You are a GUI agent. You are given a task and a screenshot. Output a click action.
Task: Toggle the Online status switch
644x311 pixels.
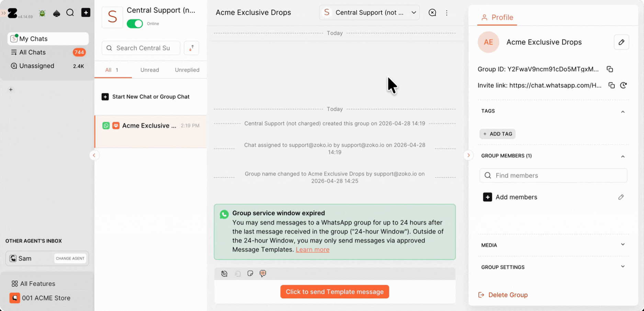coord(135,24)
